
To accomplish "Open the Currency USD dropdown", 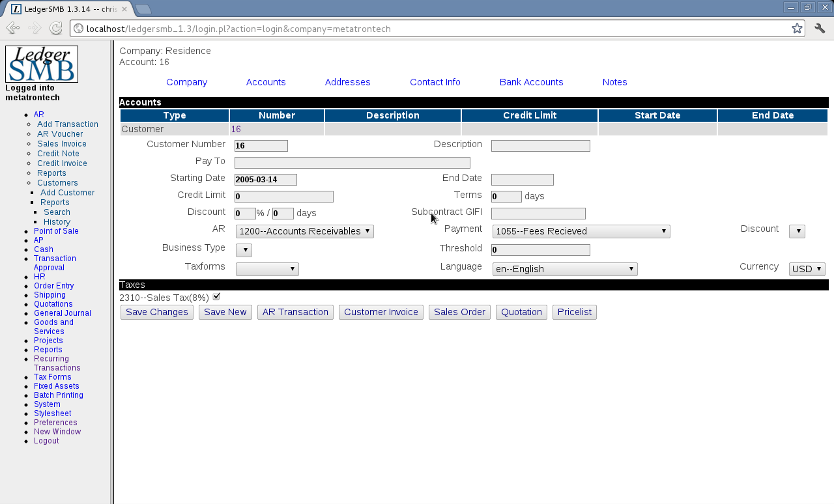I will [807, 269].
